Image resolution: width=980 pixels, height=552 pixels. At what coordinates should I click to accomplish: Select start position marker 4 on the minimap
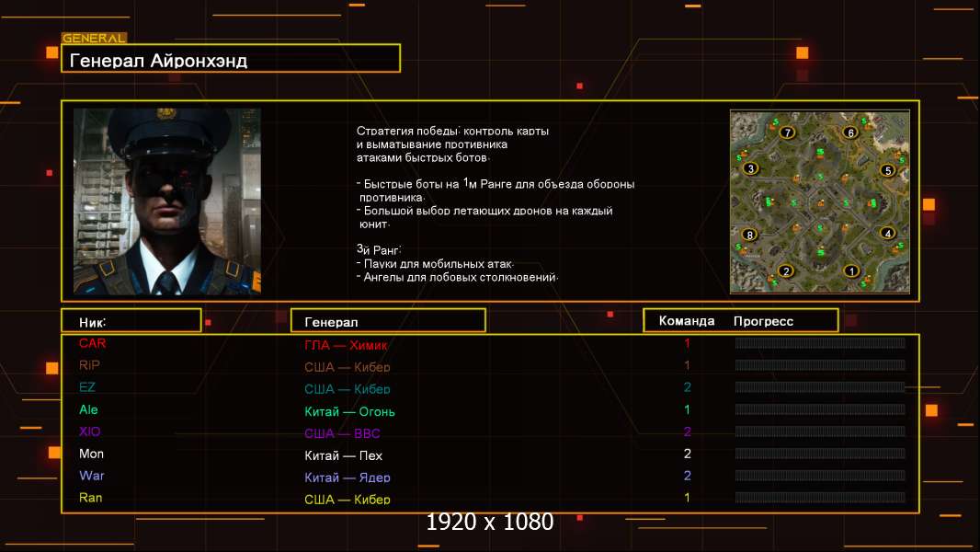(887, 233)
